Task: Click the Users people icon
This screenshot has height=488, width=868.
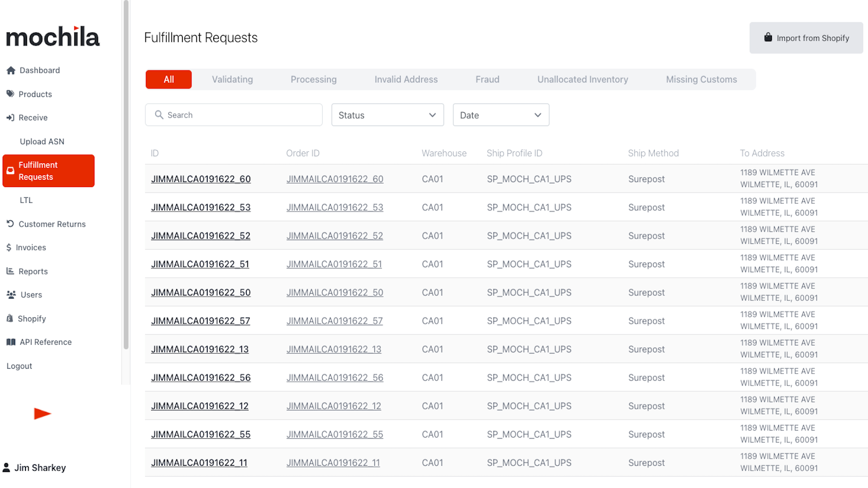Action: [x=11, y=294]
